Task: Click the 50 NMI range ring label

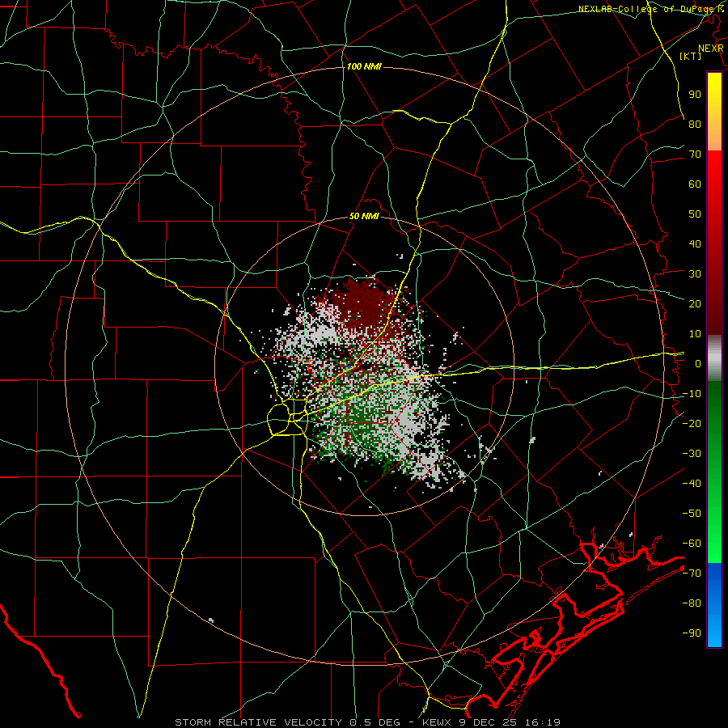Action: (364, 216)
